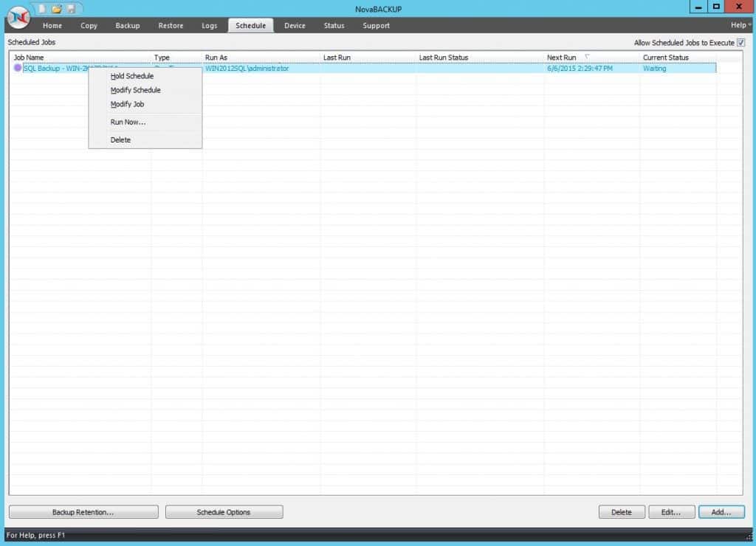Open the Backup Retention dialog
The width and height of the screenshot is (756, 546).
pyautogui.click(x=83, y=511)
